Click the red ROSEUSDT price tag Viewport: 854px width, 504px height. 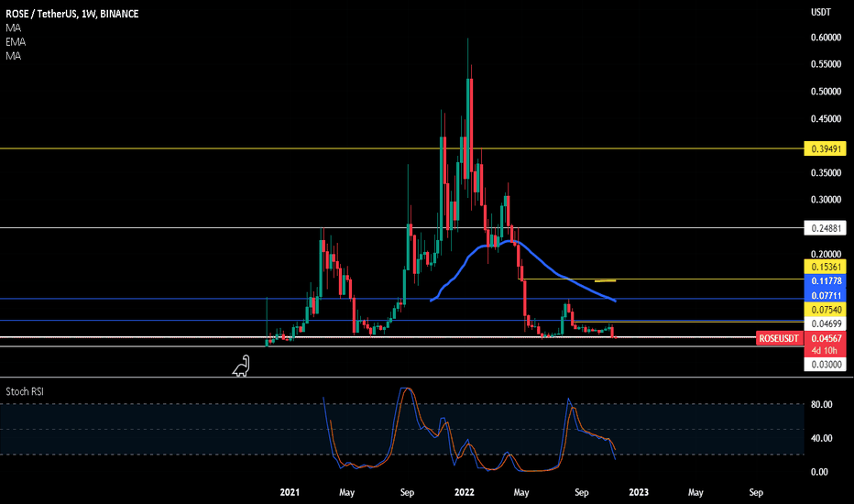pyautogui.click(x=779, y=338)
